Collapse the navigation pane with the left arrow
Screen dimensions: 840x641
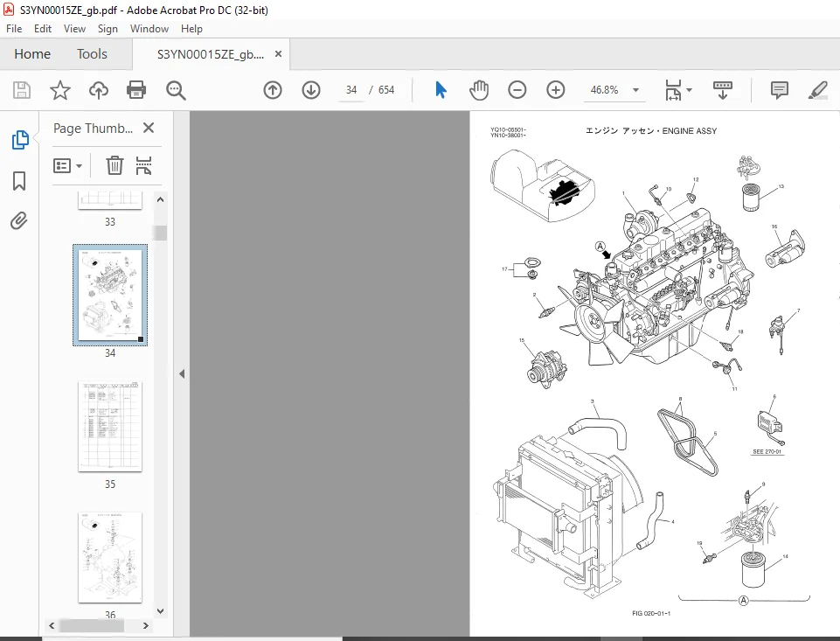182,373
